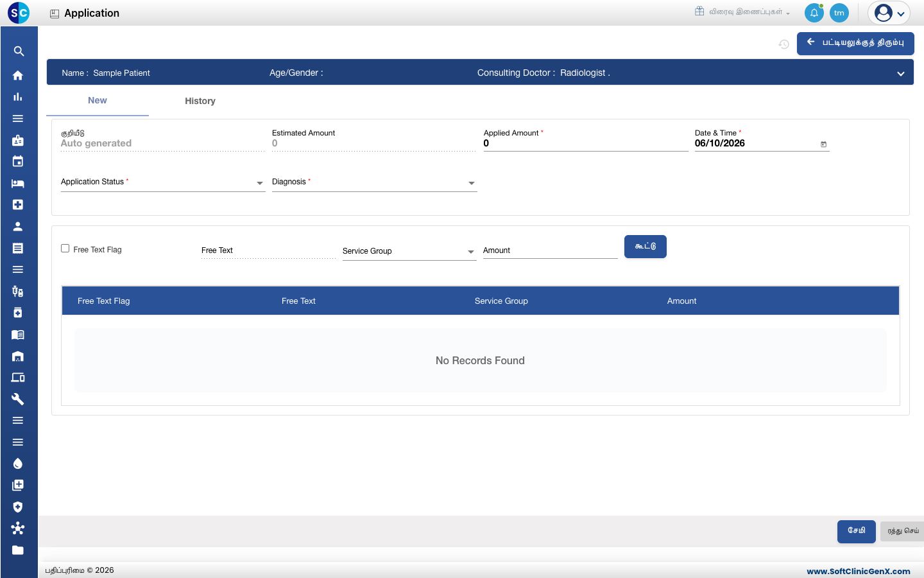This screenshot has width=924, height=578.
Task: Click the notification bell icon
Action: (814, 13)
